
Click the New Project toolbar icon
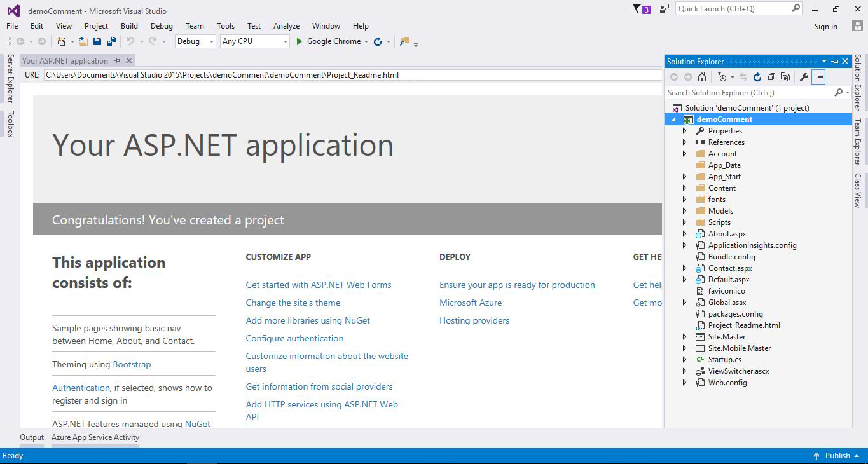tap(62, 41)
